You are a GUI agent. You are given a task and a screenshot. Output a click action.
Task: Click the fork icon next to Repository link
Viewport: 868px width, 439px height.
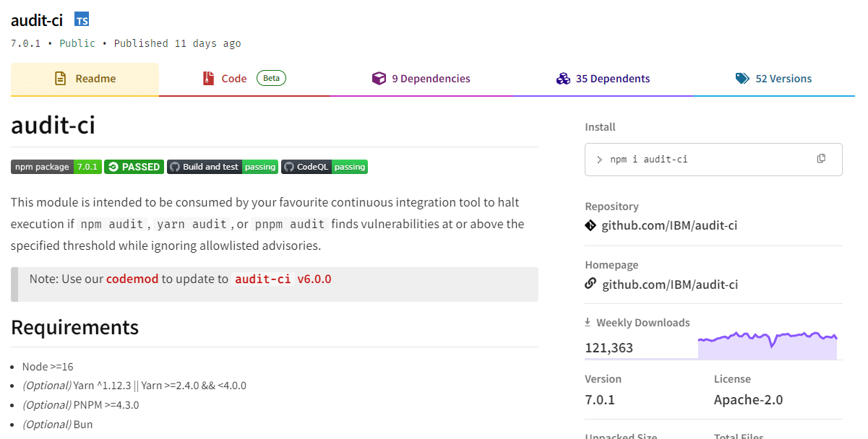coord(592,225)
